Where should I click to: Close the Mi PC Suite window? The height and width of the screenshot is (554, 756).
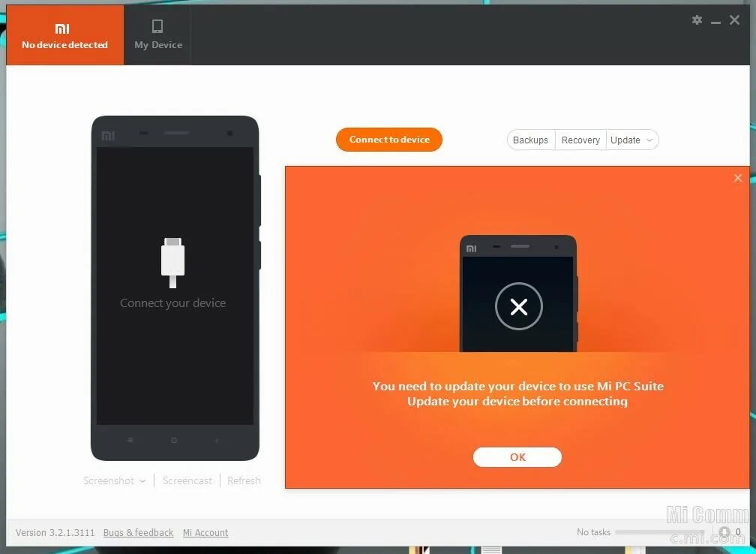734,20
